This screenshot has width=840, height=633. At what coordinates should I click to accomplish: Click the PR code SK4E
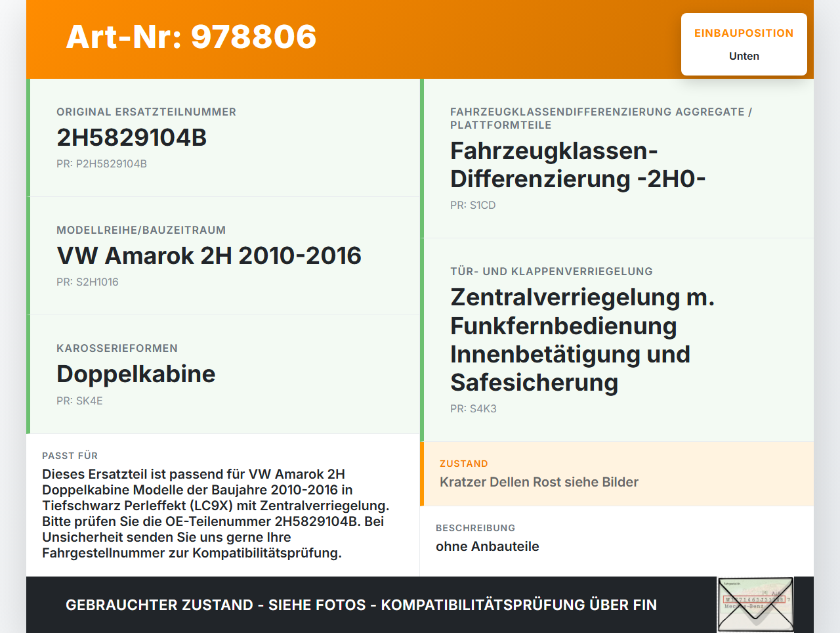click(81, 400)
